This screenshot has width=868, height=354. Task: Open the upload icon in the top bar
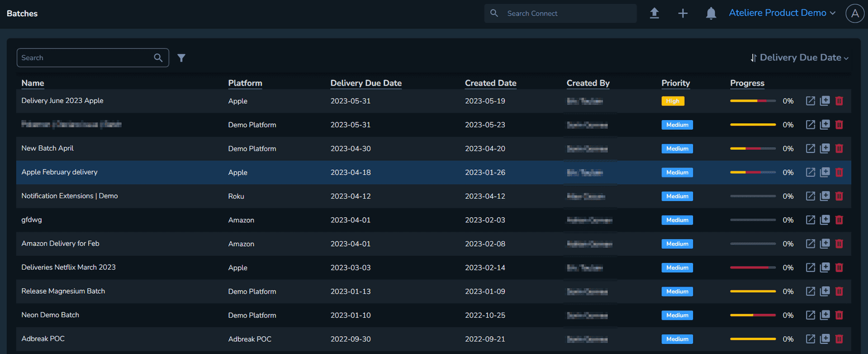[654, 13]
